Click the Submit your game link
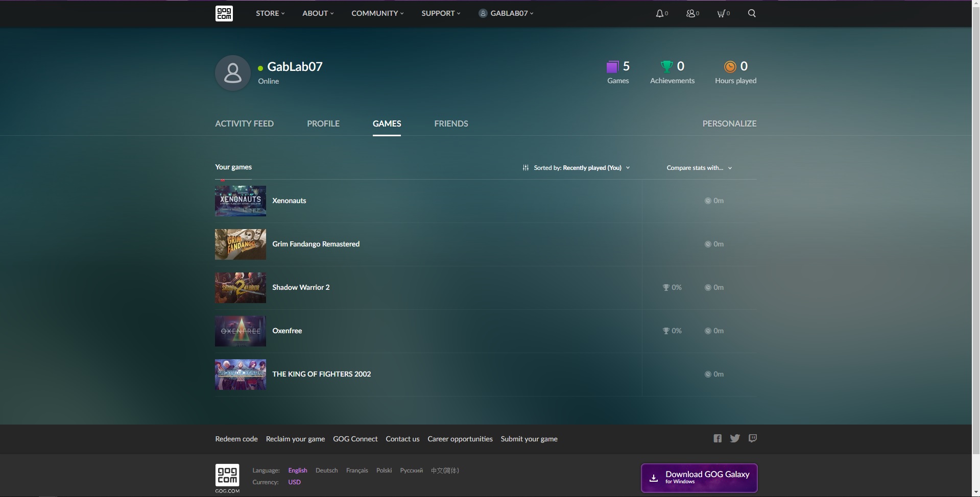Viewport: 980px width, 497px height. [x=529, y=439]
